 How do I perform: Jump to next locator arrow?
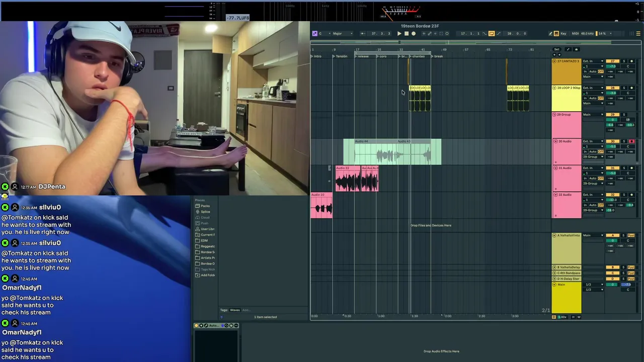point(559,55)
